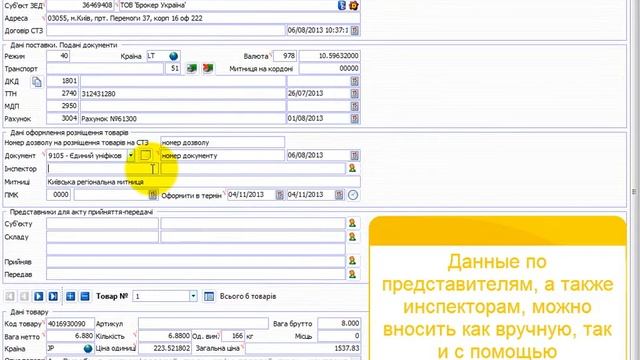Expand the Товар № dropdown
The width and height of the screenshot is (640, 360).
coord(193,296)
